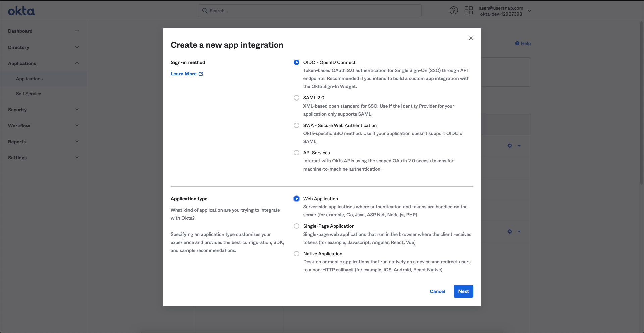
Task: Click 'Create a new app integration' heading
Action: tap(227, 45)
